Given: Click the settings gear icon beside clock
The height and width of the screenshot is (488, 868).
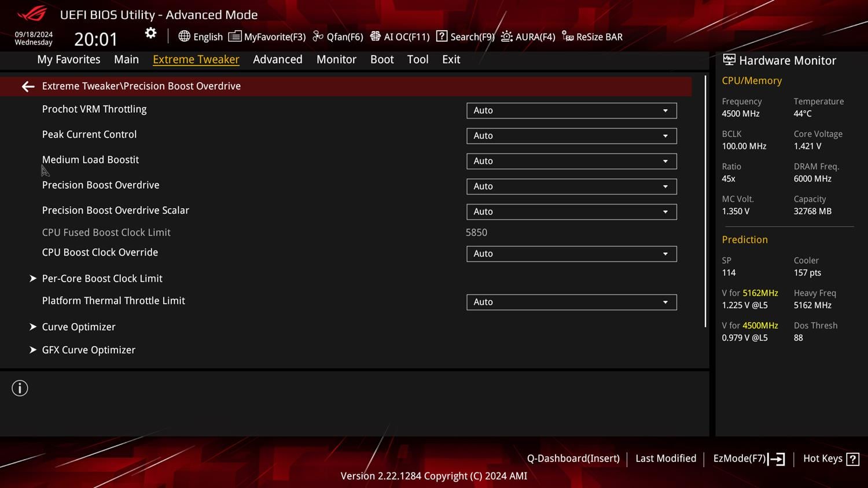Looking at the screenshot, I should pos(150,34).
